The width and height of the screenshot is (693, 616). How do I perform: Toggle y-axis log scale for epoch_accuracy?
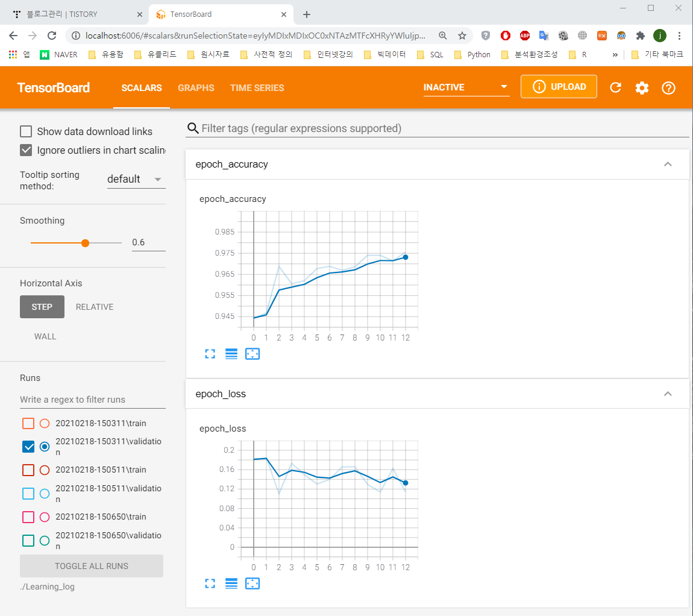[x=231, y=354]
